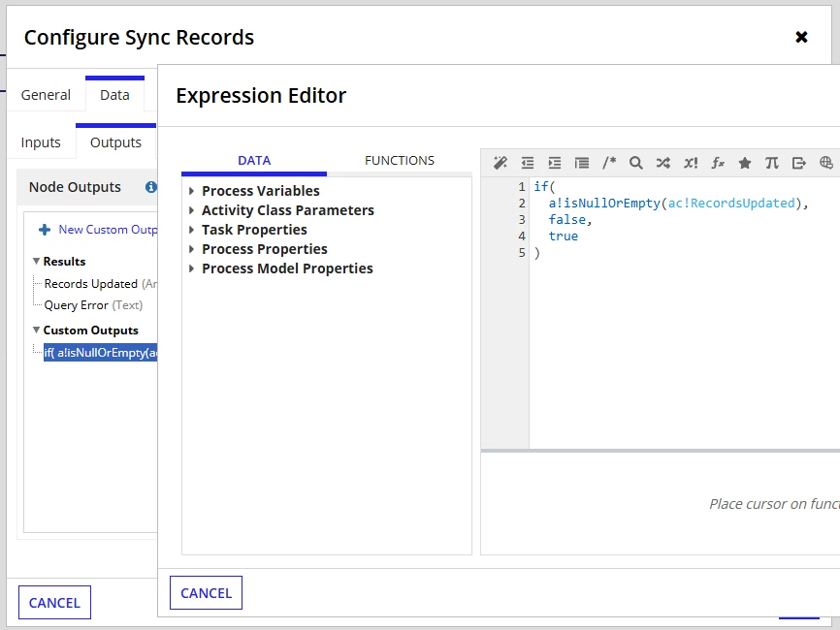Select the if( a!isNullOrEmpty custom output

coord(100,352)
